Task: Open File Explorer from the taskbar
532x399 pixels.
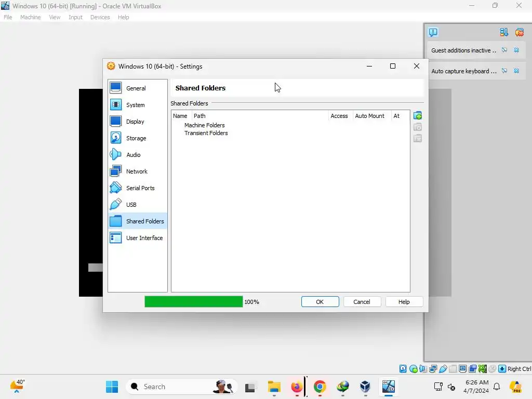Action: pos(274,387)
